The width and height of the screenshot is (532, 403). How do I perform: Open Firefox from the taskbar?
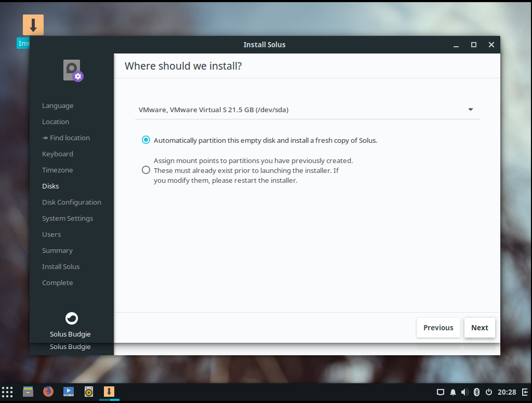[x=48, y=392]
